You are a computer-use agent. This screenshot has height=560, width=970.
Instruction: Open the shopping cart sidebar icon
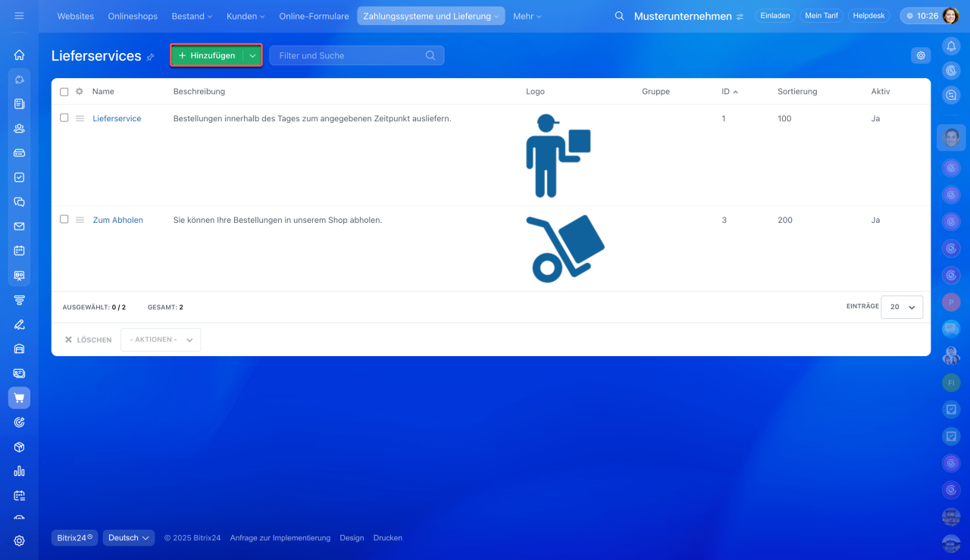point(19,398)
